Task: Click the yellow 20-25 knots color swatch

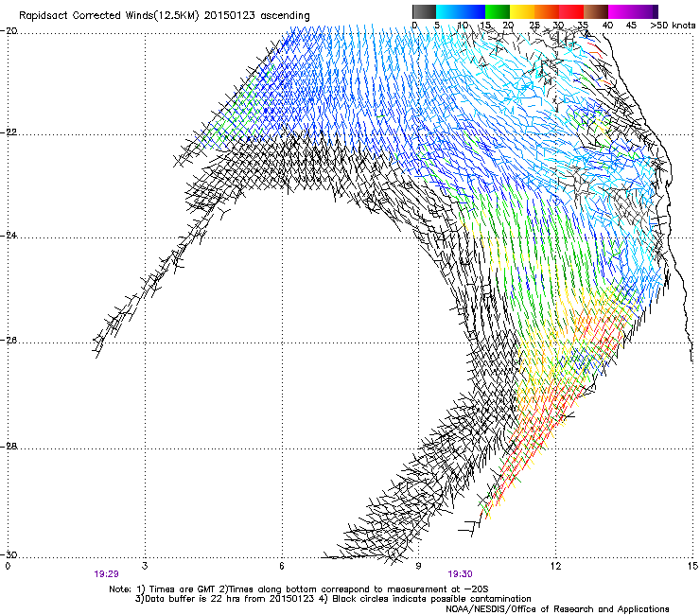Action: [522, 11]
